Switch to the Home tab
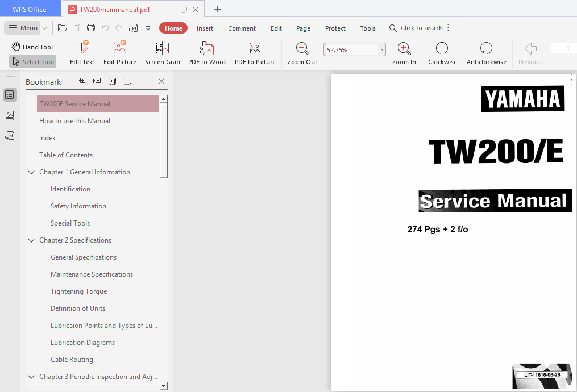This screenshot has height=392, width=577. [x=173, y=28]
